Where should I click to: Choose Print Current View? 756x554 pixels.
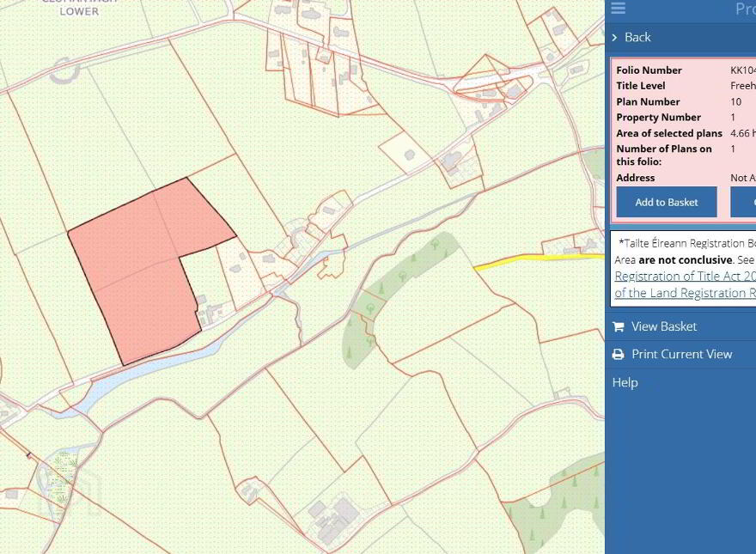pyautogui.click(x=680, y=355)
